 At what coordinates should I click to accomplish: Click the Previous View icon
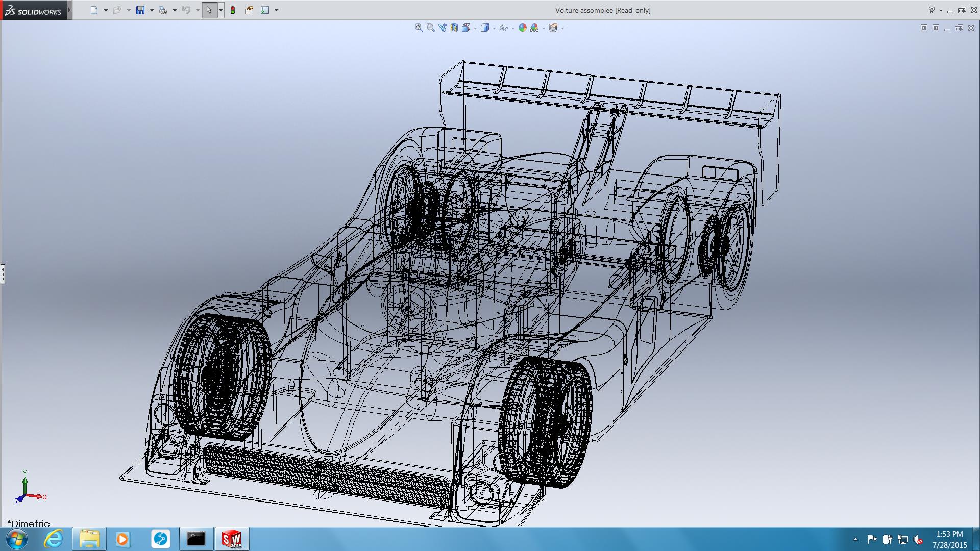point(442,28)
